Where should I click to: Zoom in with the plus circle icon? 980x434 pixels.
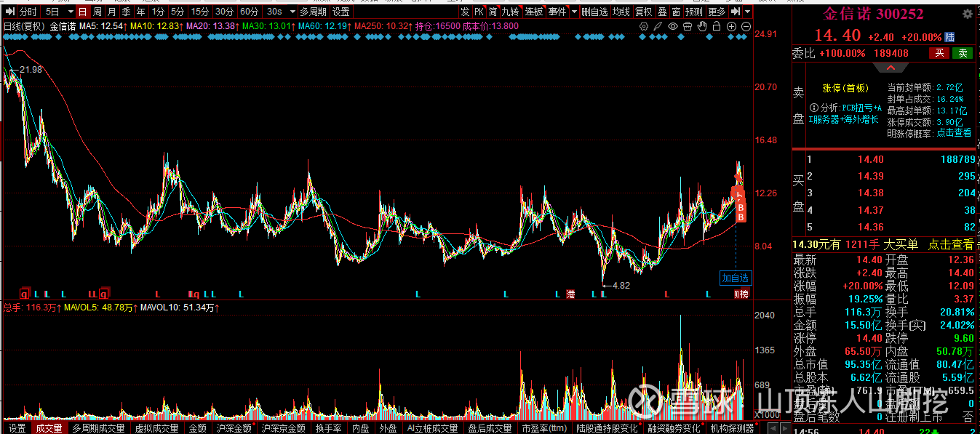pyautogui.click(x=732, y=26)
